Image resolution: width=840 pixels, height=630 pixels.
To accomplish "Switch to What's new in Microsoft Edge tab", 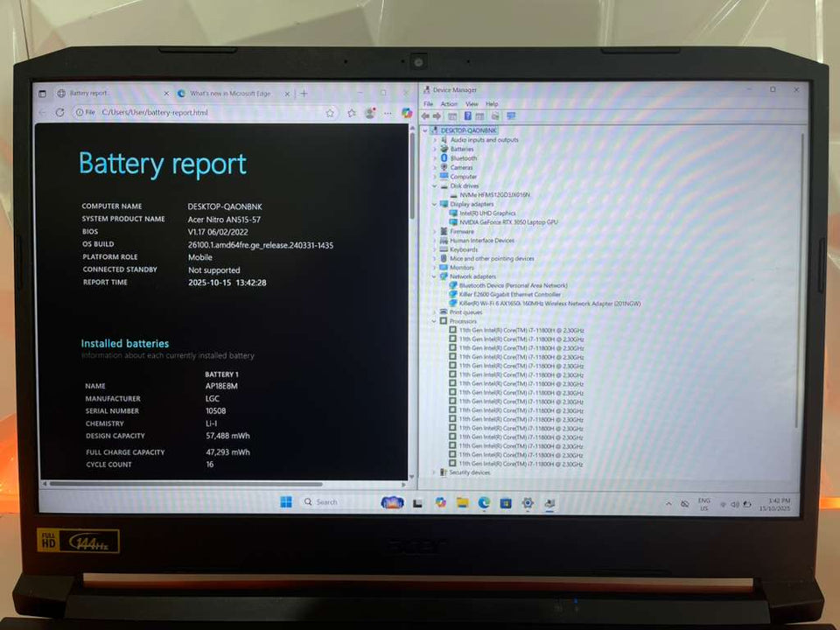I will [227, 93].
